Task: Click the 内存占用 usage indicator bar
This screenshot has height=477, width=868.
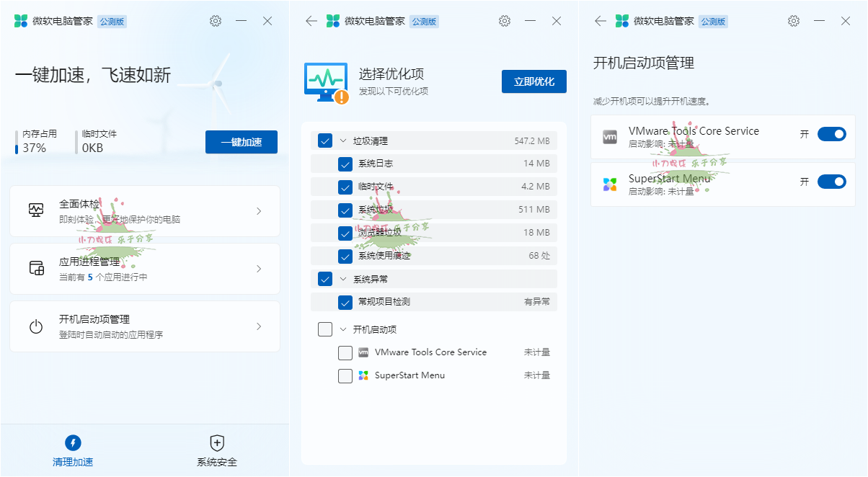Action: [x=15, y=143]
